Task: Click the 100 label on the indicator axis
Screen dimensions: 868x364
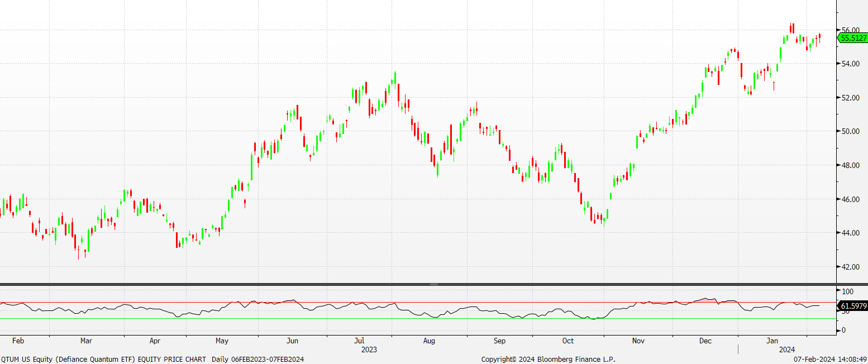Action: click(x=847, y=291)
